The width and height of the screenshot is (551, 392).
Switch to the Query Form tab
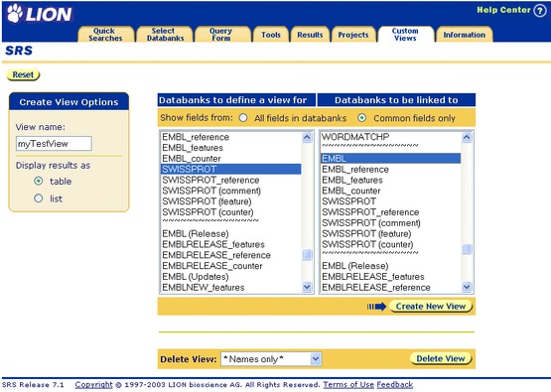221,35
